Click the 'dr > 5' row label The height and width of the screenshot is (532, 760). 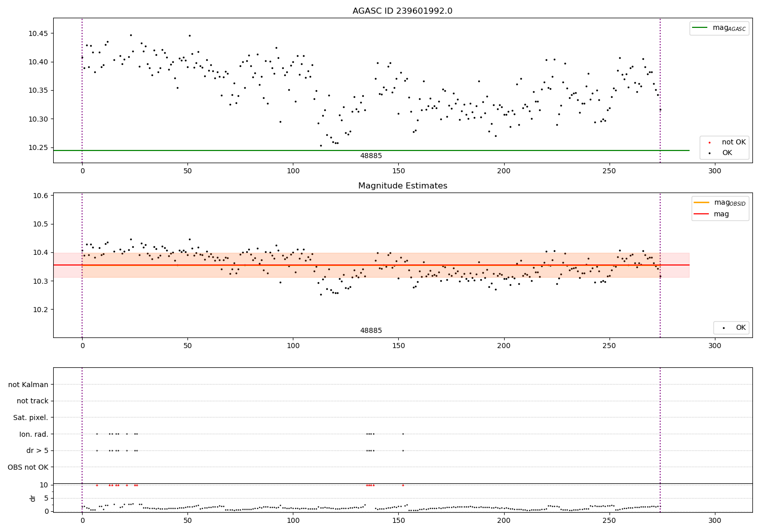point(37,451)
